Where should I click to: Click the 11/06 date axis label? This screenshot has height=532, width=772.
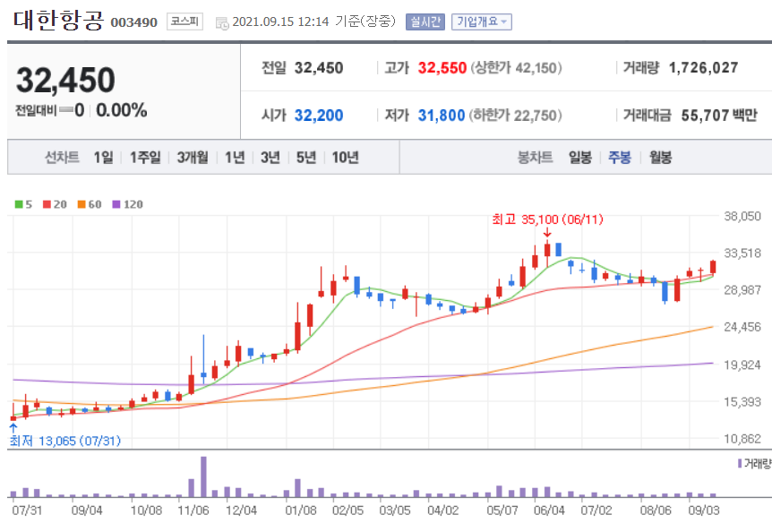click(193, 511)
